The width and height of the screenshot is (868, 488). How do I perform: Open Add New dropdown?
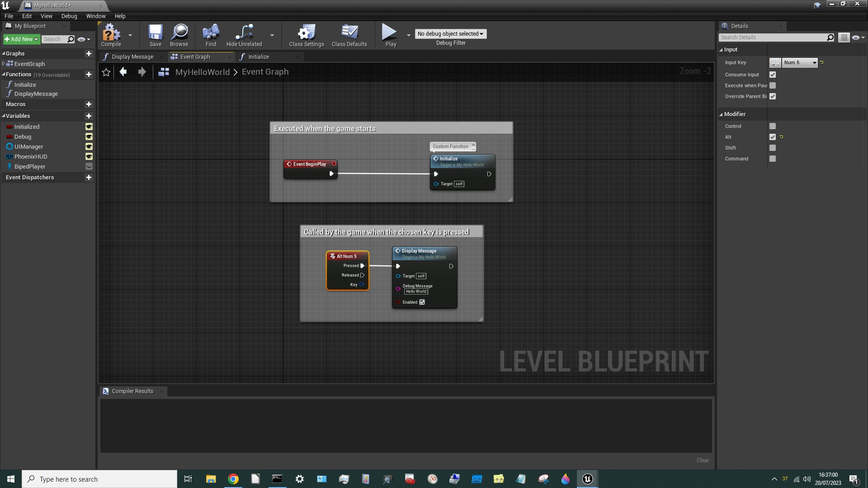point(21,39)
